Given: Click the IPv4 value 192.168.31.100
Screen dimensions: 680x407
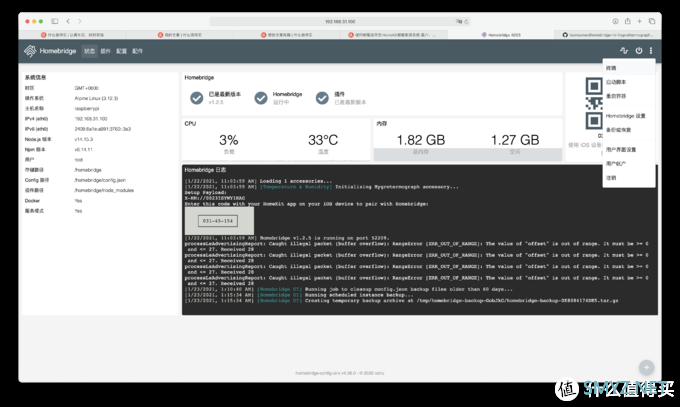Looking at the screenshot, I should coord(91,118).
